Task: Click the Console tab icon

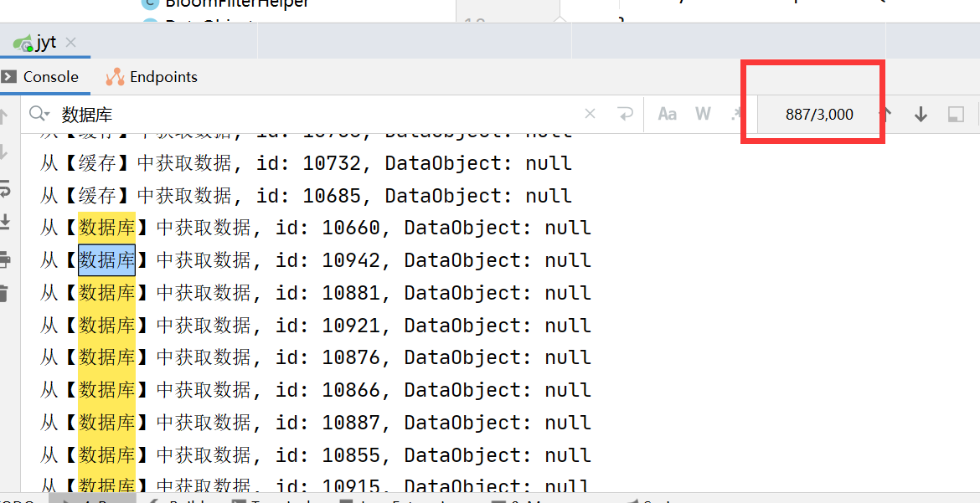Action: pos(8,77)
